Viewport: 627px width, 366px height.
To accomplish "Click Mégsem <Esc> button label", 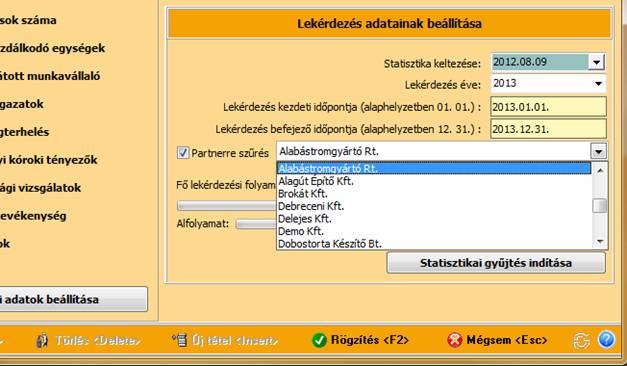I will (x=506, y=340).
